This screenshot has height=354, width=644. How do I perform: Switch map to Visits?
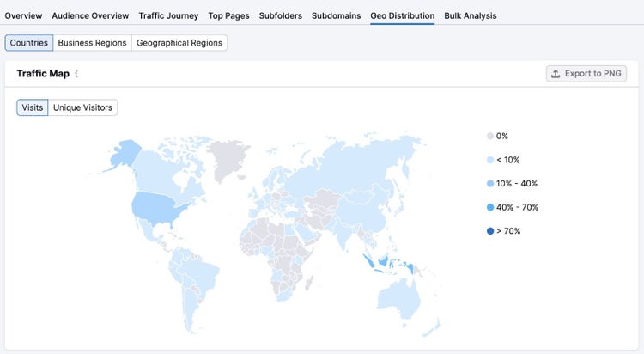(x=33, y=107)
